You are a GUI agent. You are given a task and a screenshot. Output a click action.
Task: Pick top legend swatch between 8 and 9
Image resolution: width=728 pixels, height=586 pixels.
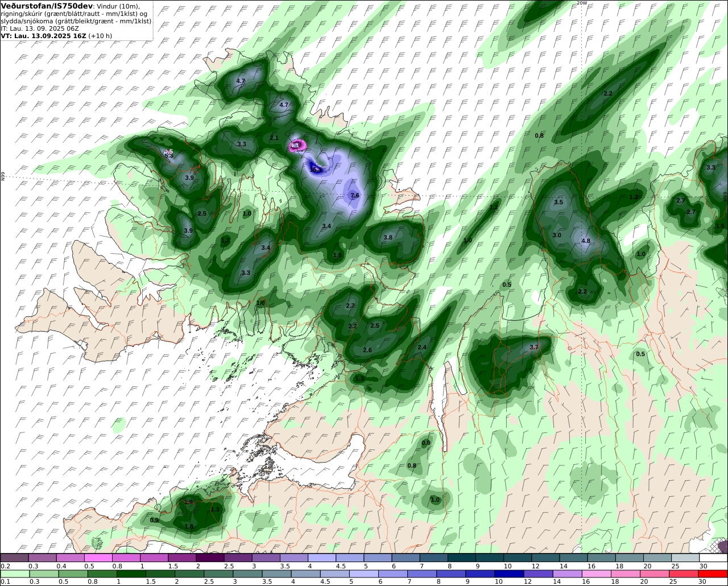[x=461, y=558]
